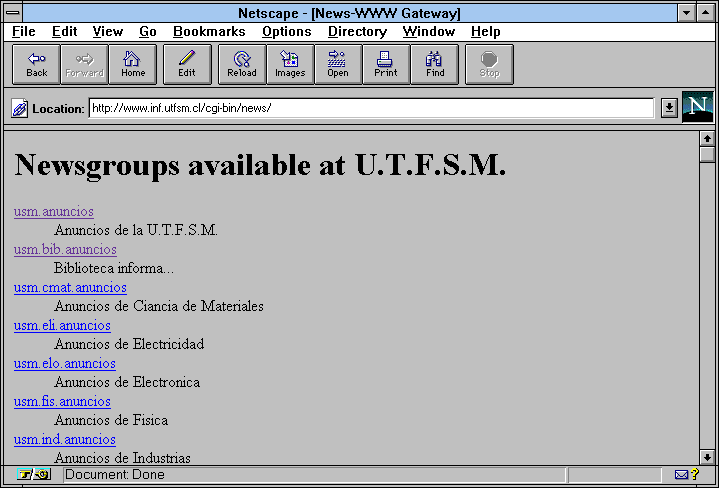Reload the current page
719x488 pixels.
(242, 64)
